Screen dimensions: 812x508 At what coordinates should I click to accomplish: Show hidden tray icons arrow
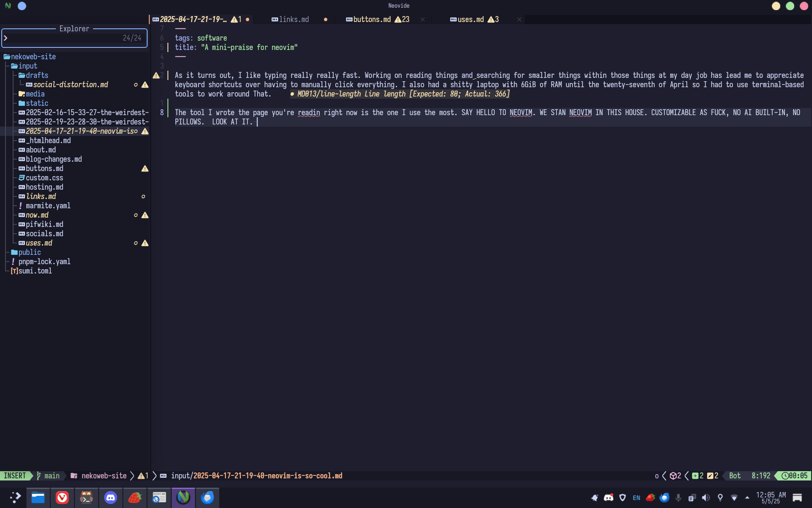click(x=747, y=498)
